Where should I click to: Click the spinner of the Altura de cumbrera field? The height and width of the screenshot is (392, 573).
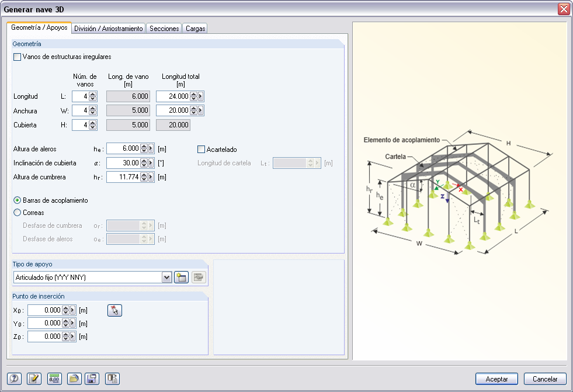click(x=144, y=177)
